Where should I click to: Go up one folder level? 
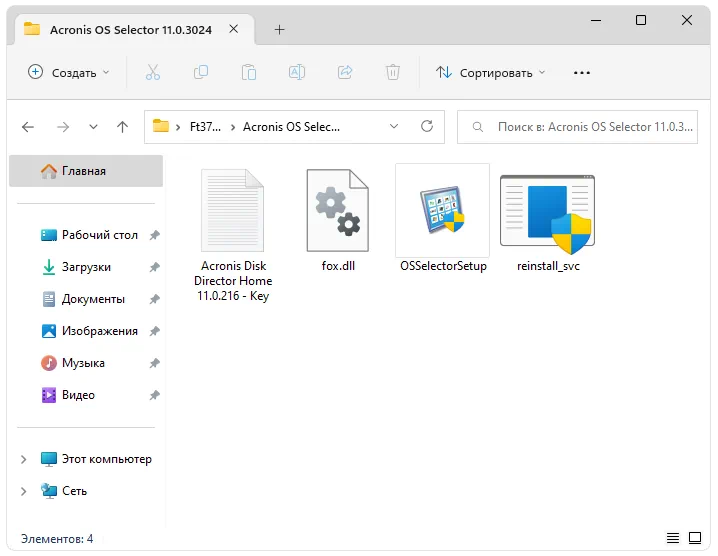(x=122, y=127)
